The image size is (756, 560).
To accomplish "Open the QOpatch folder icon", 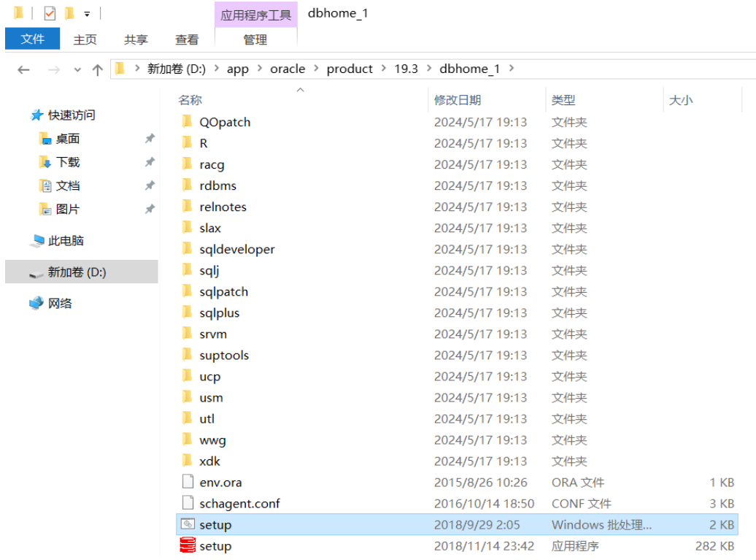I will click(188, 121).
